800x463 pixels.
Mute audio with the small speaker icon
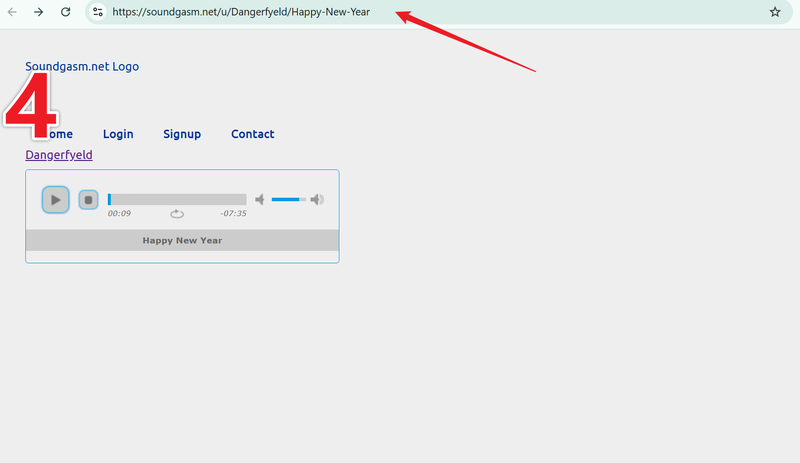[x=260, y=200]
